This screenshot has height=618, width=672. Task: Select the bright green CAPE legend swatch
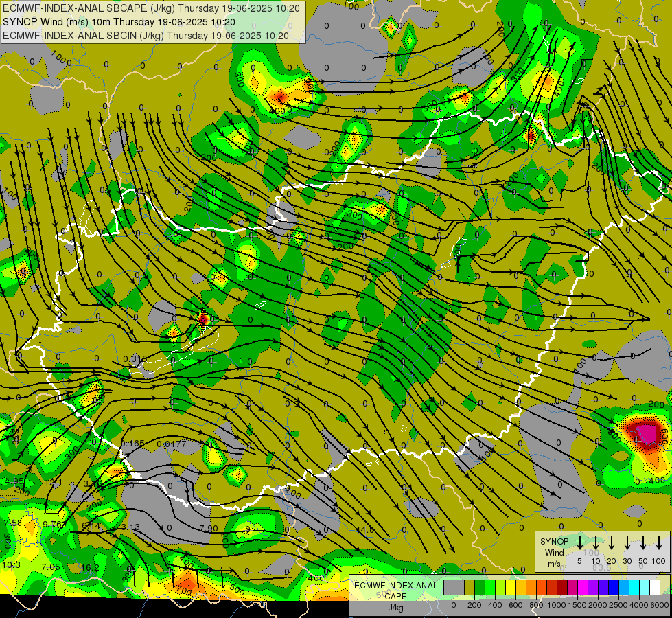490,587
